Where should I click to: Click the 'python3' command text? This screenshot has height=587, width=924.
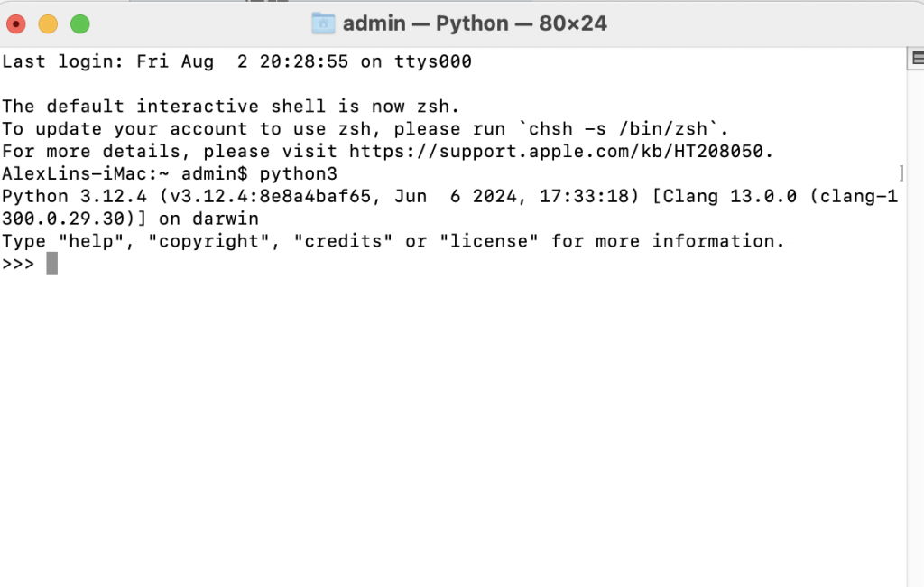(298, 174)
